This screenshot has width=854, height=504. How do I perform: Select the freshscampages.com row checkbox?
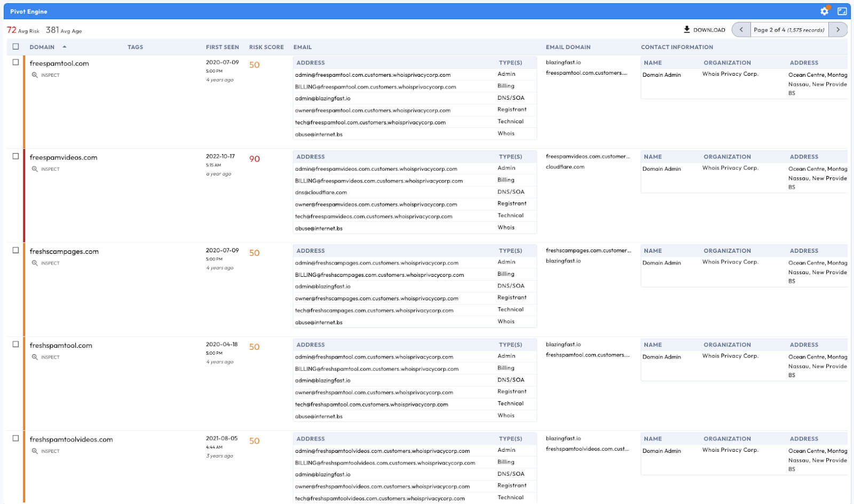pyautogui.click(x=15, y=250)
